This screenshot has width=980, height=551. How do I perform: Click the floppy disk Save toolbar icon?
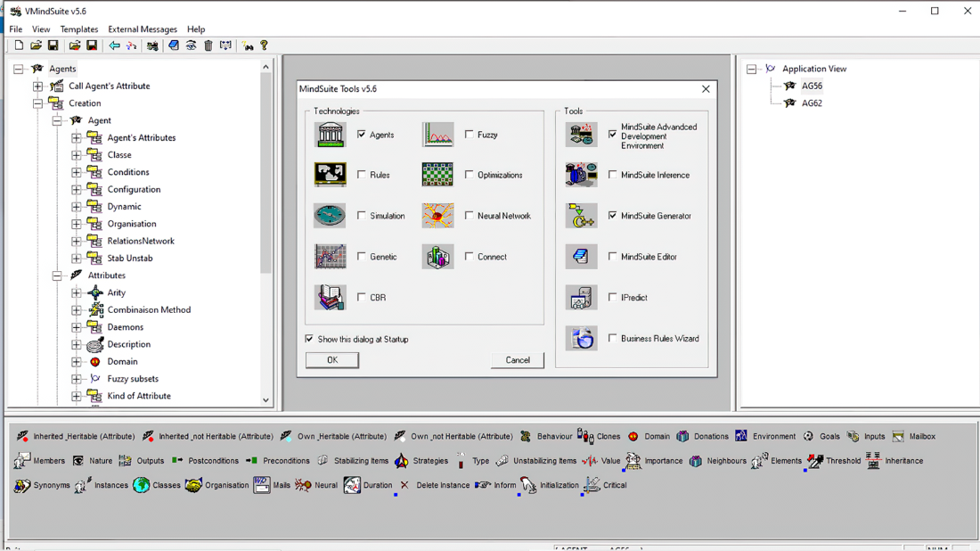(53, 45)
